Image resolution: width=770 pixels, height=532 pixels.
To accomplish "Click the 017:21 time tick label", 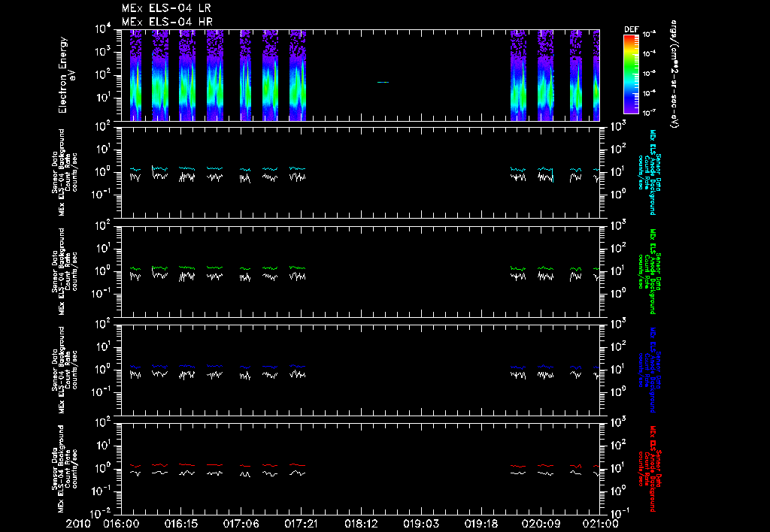I will (301, 524).
